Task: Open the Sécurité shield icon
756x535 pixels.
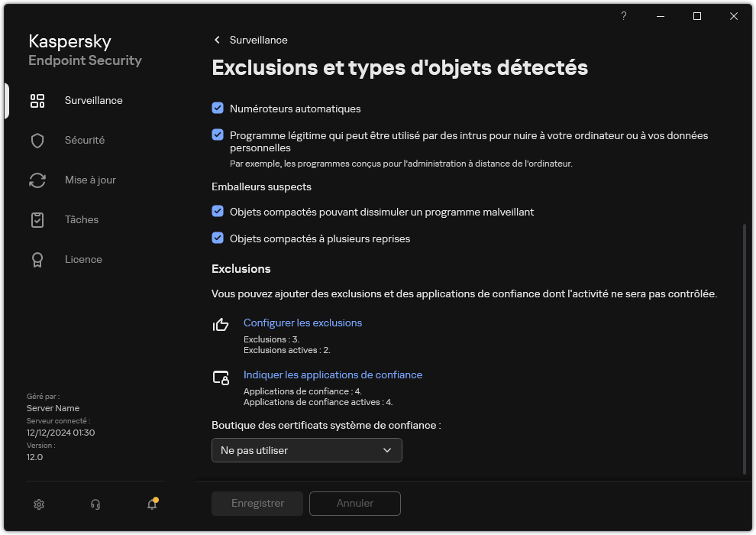Action: coord(37,140)
